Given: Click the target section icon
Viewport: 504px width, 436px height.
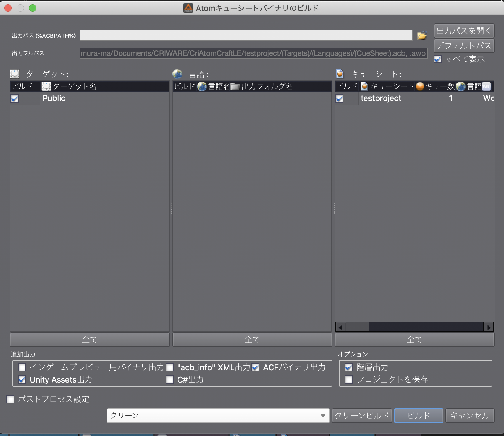Looking at the screenshot, I should tap(15, 74).
